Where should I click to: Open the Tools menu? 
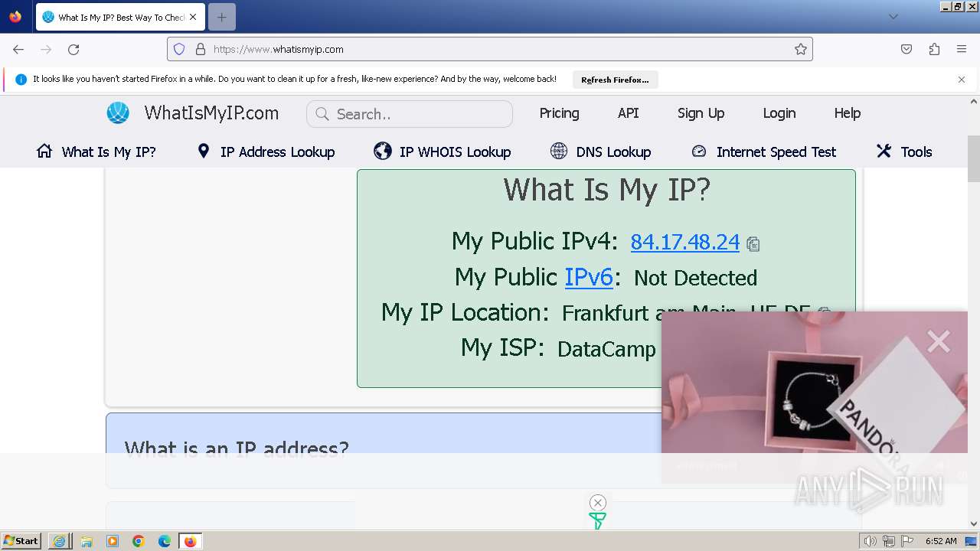point(904,152)
